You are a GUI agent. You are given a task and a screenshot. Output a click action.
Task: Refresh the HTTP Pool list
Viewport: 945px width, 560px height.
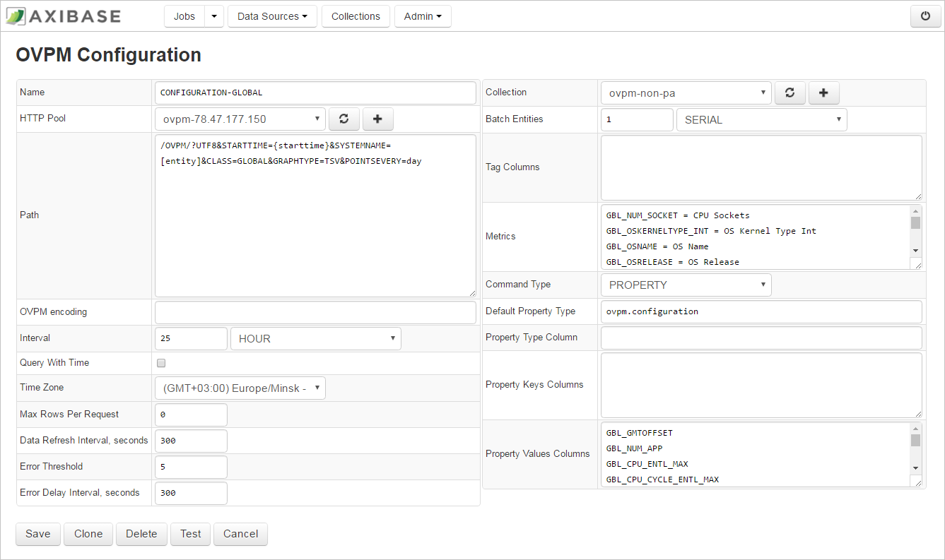344,119
